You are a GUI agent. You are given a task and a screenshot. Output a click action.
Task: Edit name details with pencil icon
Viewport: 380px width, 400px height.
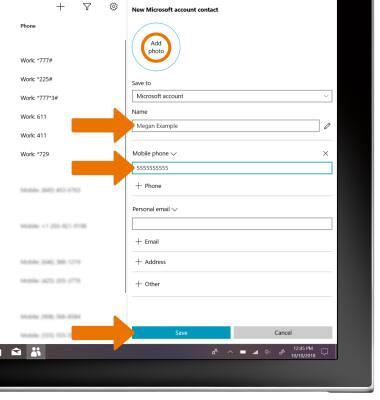pyautogui.click(x=327, y=126)
